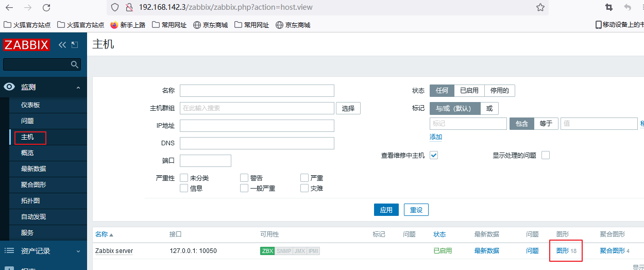Open 最新数据 in sidebar menu
Image resolution: width=644 pixels, height=270 pixels.
tap(33, 169)
